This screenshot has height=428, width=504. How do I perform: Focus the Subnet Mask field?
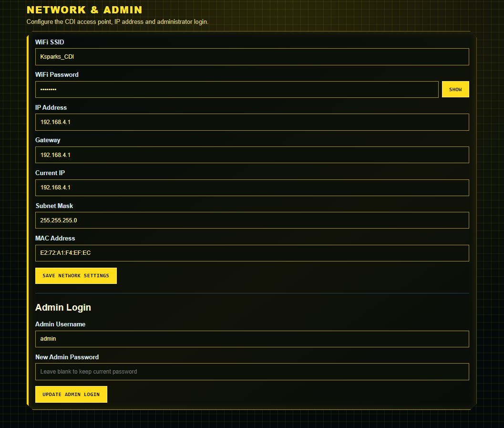252,220
